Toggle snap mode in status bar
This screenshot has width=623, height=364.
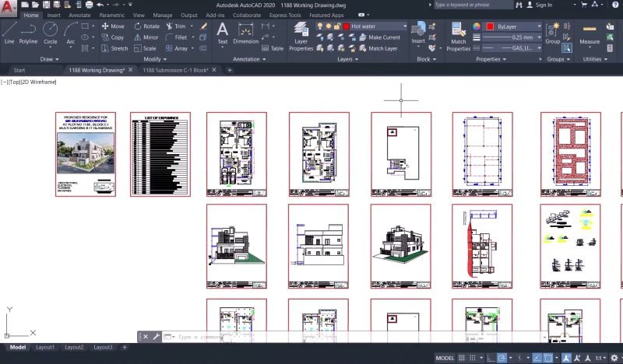[473, 358]
